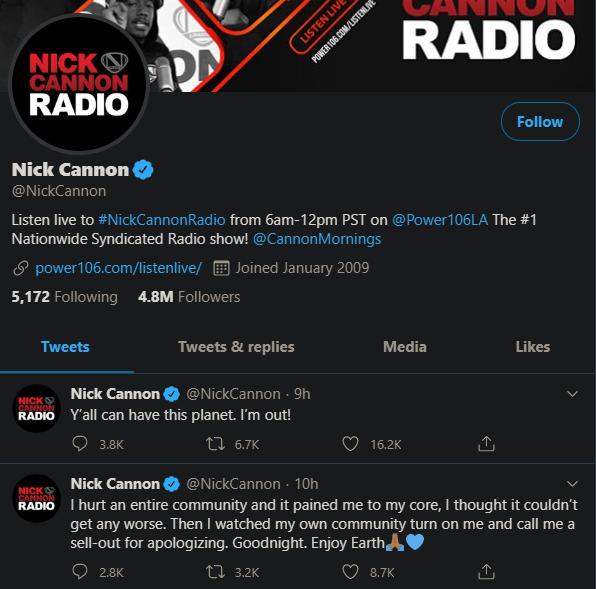View the 4.8M Followers list
This screenshot has height=589, width=596.
[x=189, y=297]
